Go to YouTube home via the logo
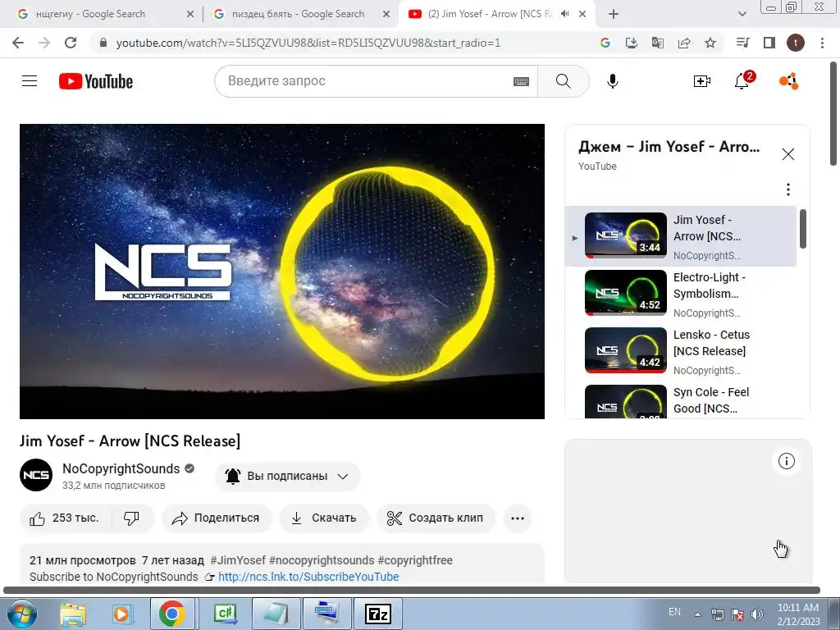The height and width of the screenshot is (630, 840). [96, 81]
